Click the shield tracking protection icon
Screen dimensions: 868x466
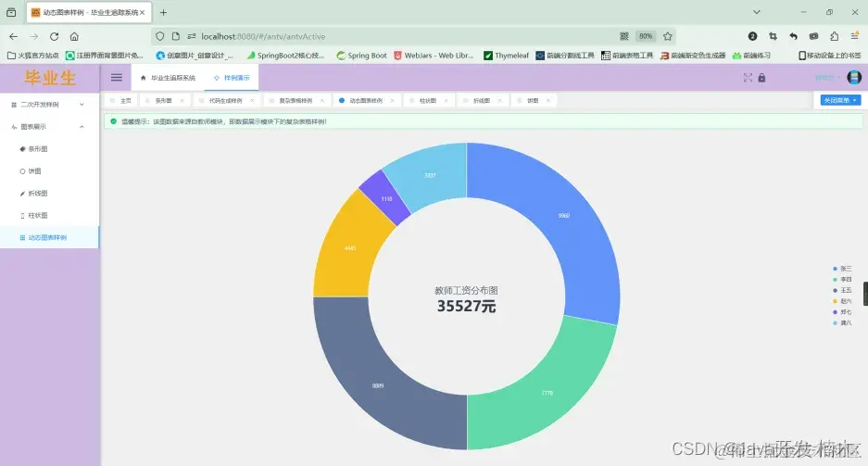pyautogui.click(x=160, y=36)
